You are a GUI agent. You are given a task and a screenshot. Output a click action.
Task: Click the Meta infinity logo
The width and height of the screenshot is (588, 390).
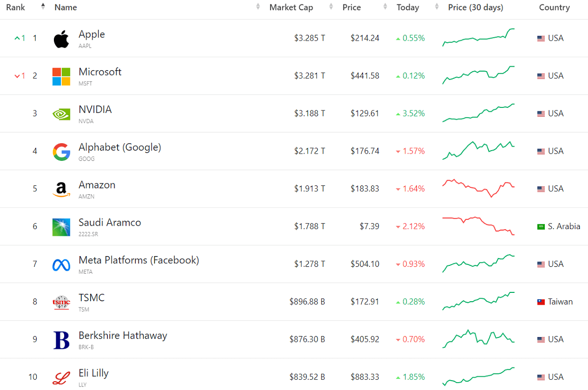click(x=61, y=265)
